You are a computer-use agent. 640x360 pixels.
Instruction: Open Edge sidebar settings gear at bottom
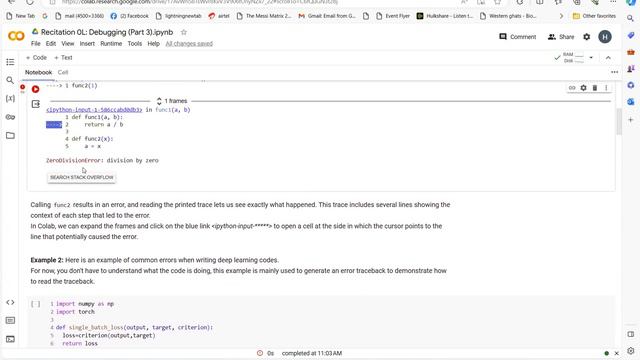[x=631, y=351]
